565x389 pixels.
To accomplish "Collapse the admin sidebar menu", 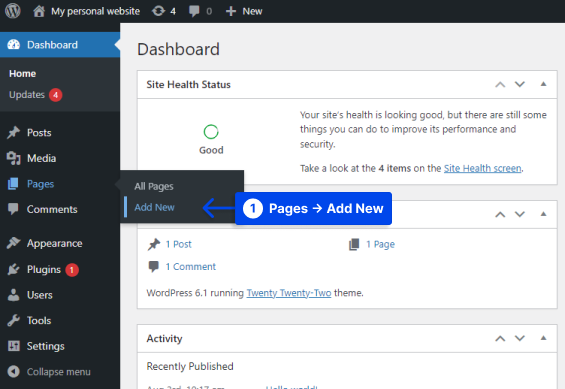I will click(x=49, y=371).
